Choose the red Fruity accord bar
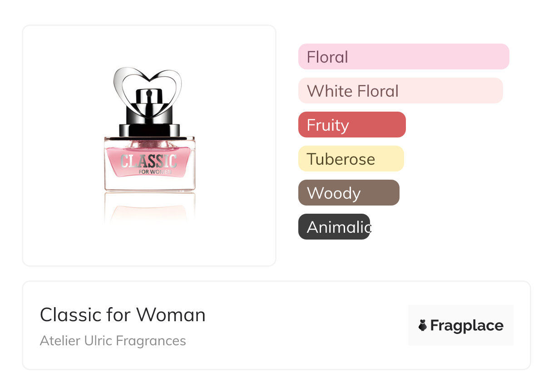 (351, 125)
